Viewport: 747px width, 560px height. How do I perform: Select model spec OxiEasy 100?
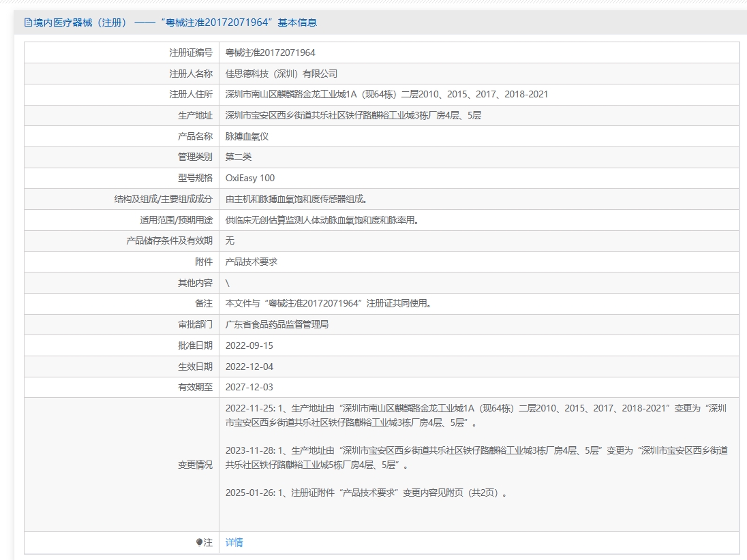(250, 178)
